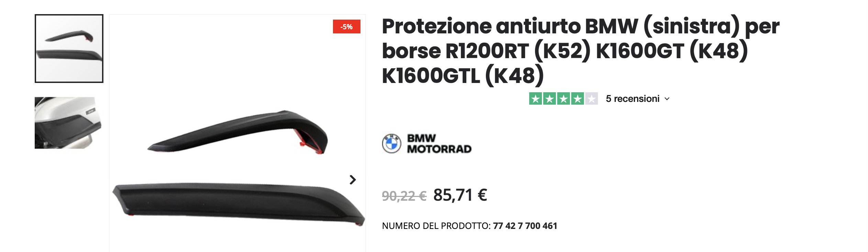This screenshot has width=868, height=252.
Task: Click the current price 85,71 €
Action: coord(460,195)
